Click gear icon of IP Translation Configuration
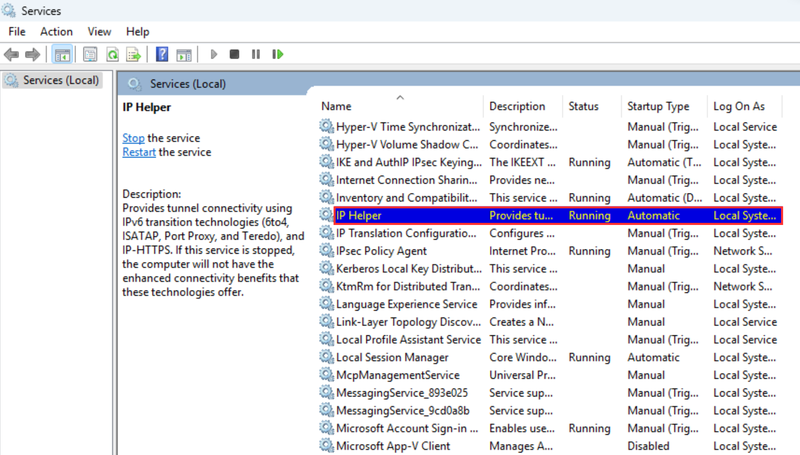Screen dimensions: 800x455 pyautogui.click(x=327, y=233)
